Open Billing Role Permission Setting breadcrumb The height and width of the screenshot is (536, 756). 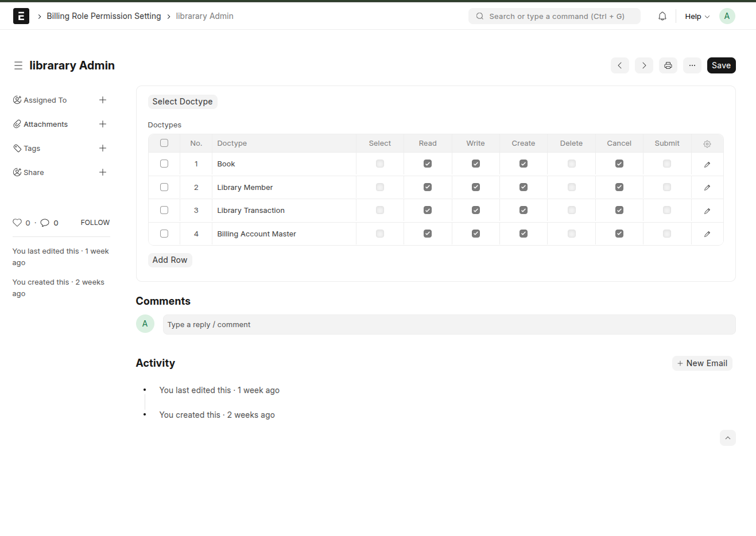click(x=104, y=16)
